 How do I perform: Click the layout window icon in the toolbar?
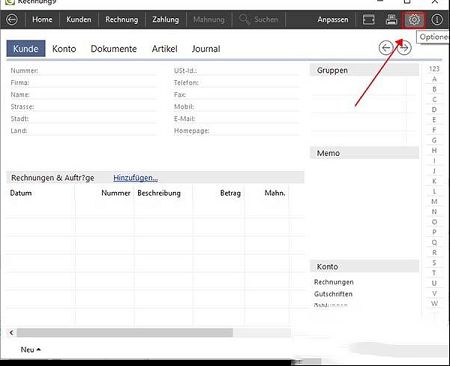click(368, 20)
